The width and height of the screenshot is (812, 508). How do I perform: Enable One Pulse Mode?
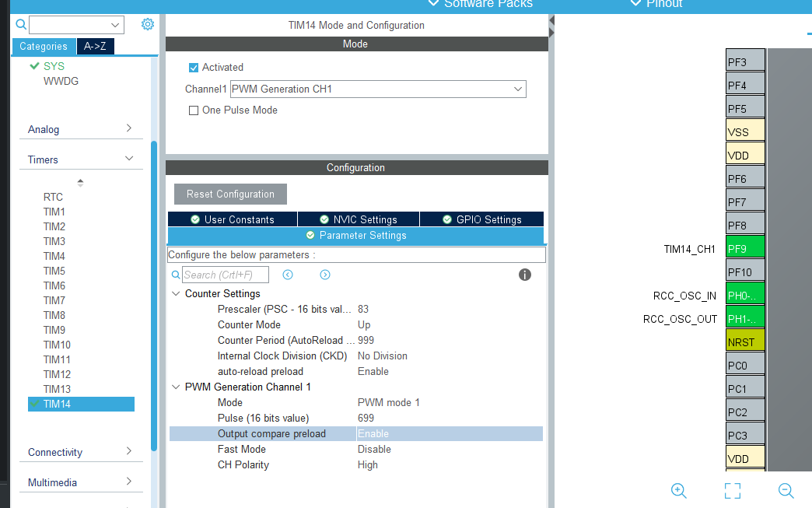(x=194, y=110)
